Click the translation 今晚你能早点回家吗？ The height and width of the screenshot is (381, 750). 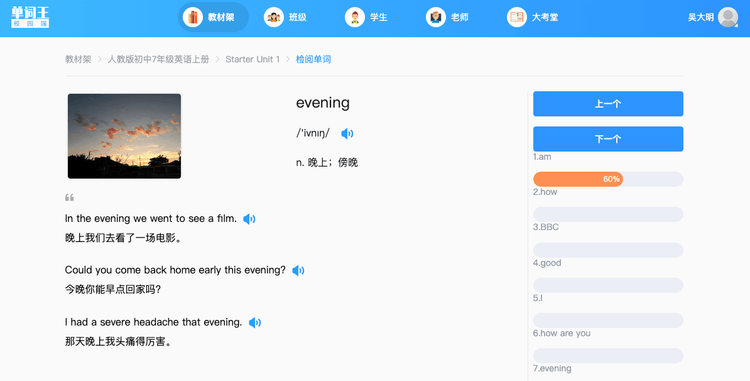point(113,289)
